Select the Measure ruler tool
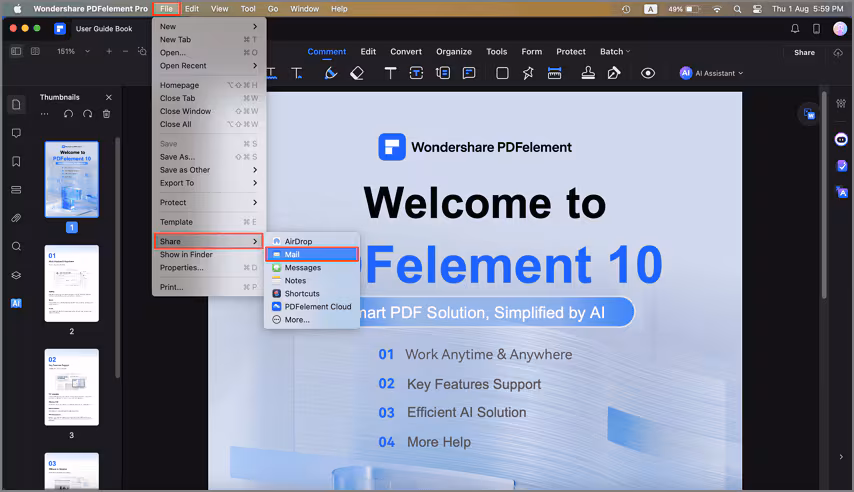The width and height of the screenshot is (854, 492). click(x=554, y=73)
